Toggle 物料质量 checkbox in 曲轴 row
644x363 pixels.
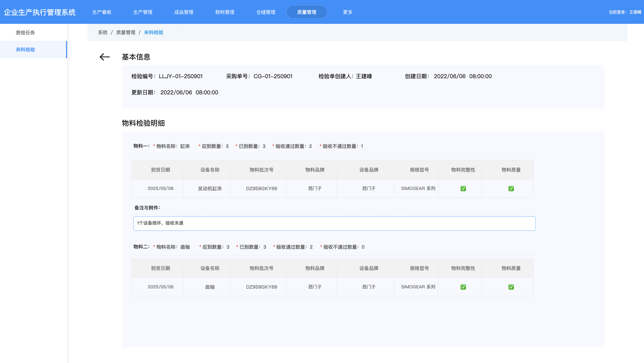tap(511, 287)
